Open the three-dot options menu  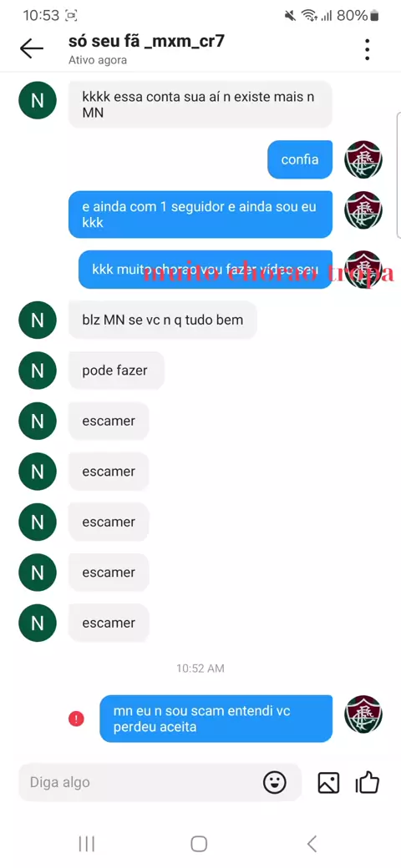pyautogui.click(x=368, y=50)
